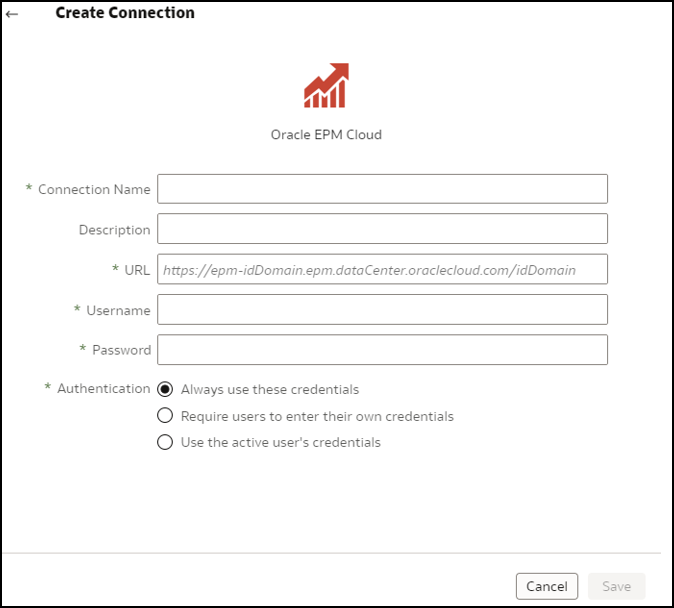Select Always use these credentials option
The height and width of the screenshot is (608, 674).
166,389
